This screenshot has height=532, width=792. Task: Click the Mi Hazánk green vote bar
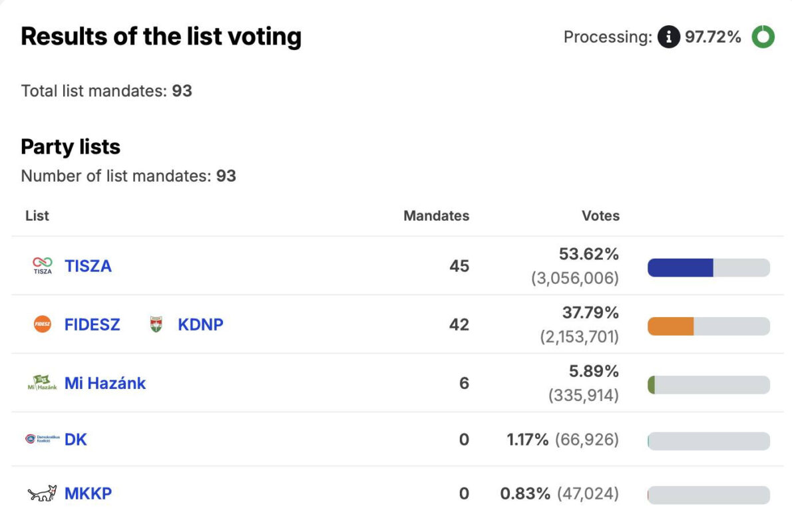(x=652, y=384)
